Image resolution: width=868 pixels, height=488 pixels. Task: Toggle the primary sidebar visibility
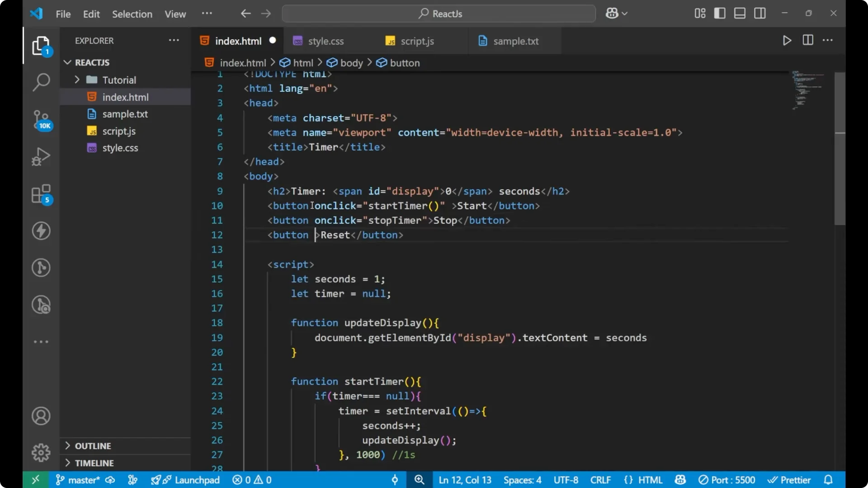pyautogui.click(x=720, y=13)
